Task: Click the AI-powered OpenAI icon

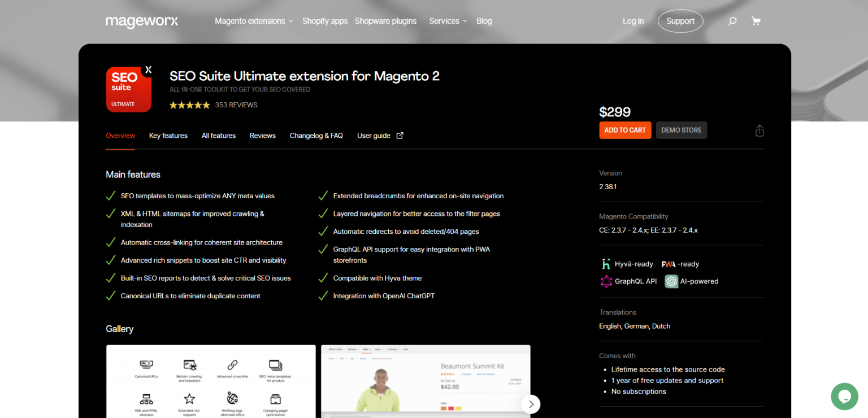Action: (x=671, y=281)
